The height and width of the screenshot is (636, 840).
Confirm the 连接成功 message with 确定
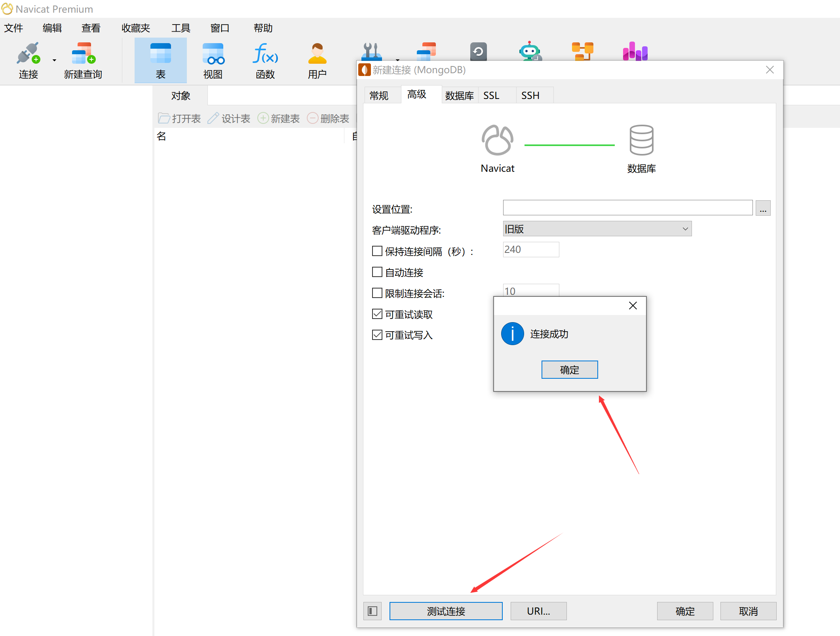point(570,370)
